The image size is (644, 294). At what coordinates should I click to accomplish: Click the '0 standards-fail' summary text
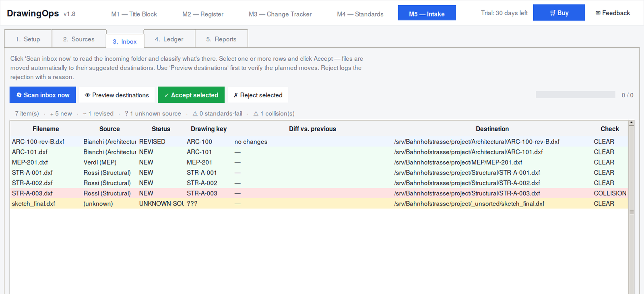click(x=217, y=113)
